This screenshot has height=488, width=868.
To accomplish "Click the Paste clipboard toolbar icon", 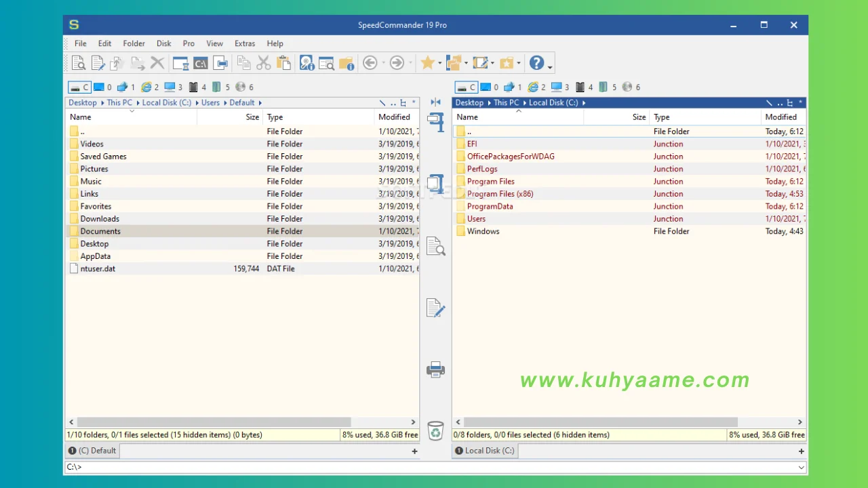I will coord(283,63).
